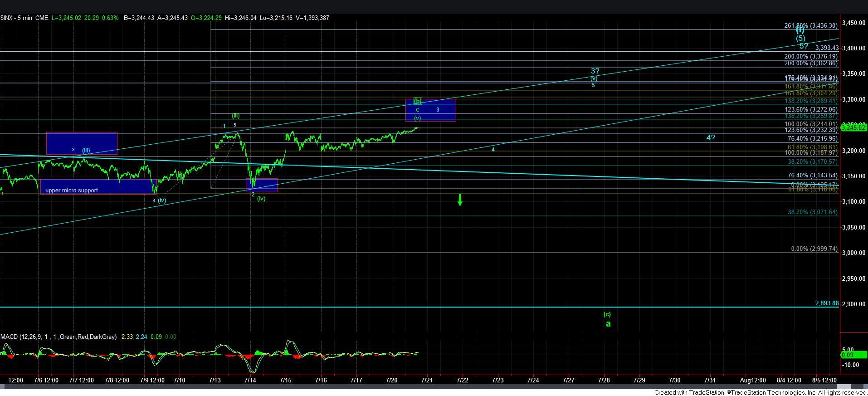This screenshot has height=396, width=868.
Task: Click the '3?' wave label
Action: click(595, 71)
